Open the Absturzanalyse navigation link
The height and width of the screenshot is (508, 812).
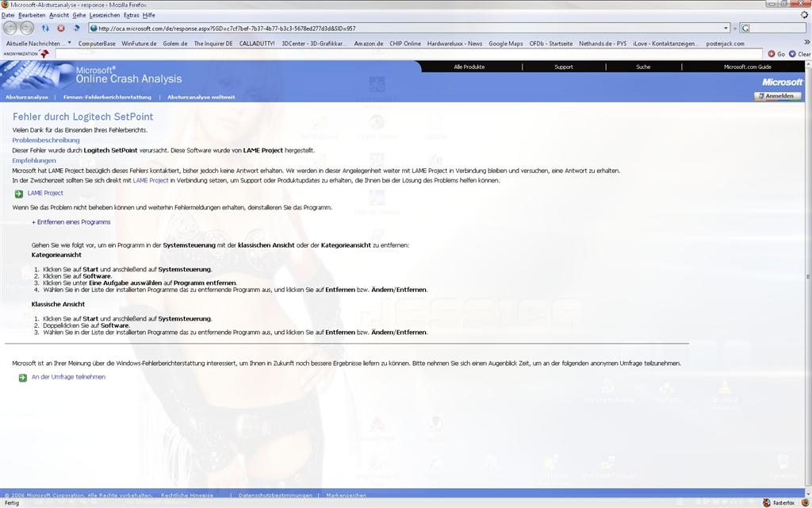(27, 97)
